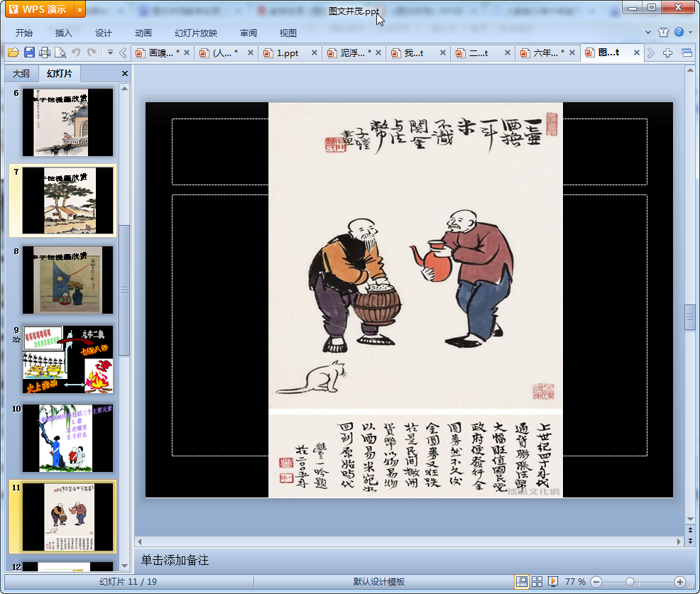Switch to the 大纲 outline tab

pos(21,74)
